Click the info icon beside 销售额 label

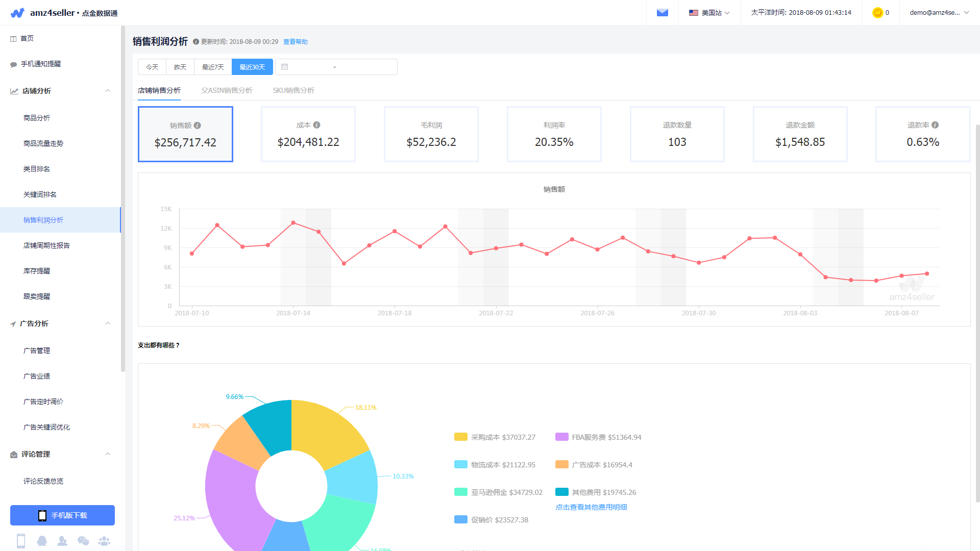click(x=198, y=126)
